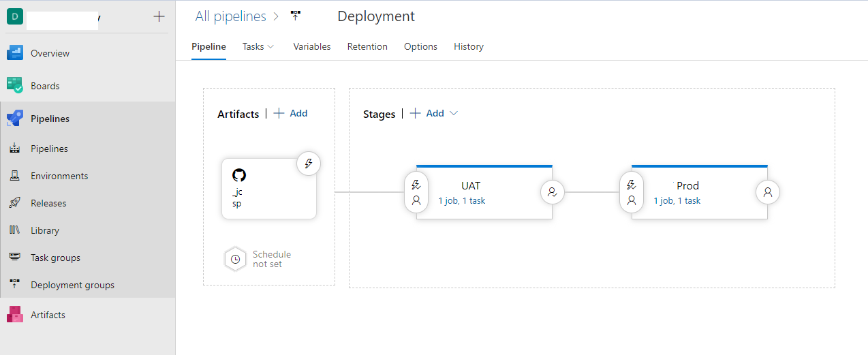The width and height of the screenshot is (868, 355).
Task: Open Artifacts in the sidebar
Action: [x=48, y=315]
